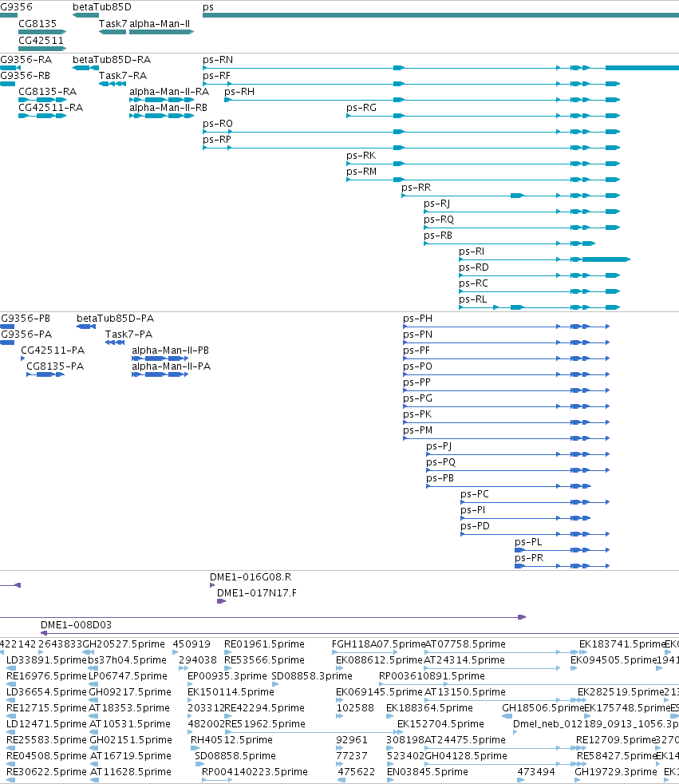Screen dimensions: 679x784
Task: Click the ps-RI transcript label
Action: 472,251
